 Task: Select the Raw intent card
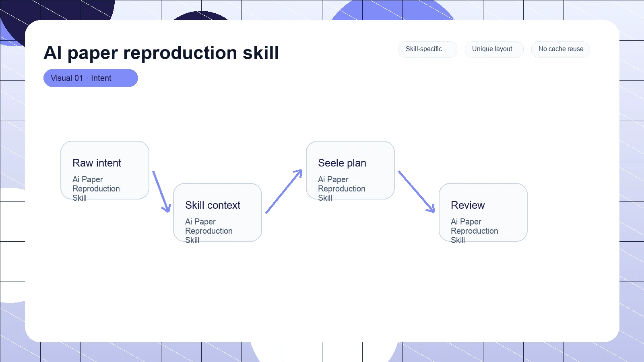[x=105, y=170]
